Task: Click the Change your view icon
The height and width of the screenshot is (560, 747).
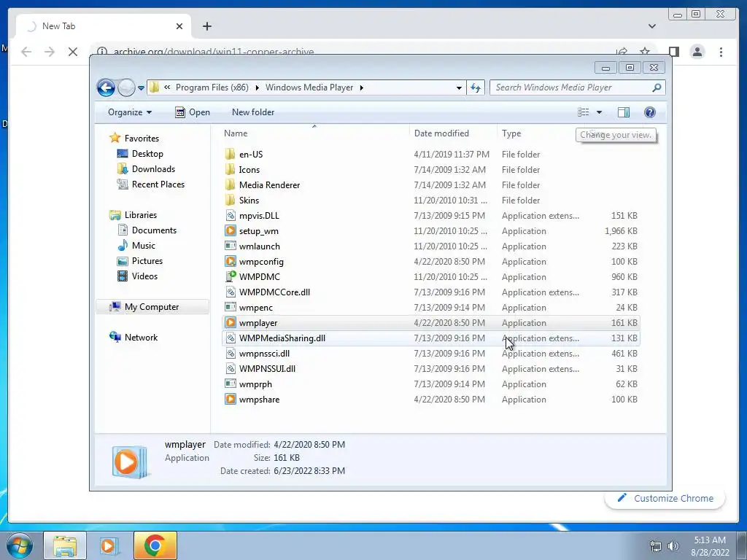Action: 583,112
